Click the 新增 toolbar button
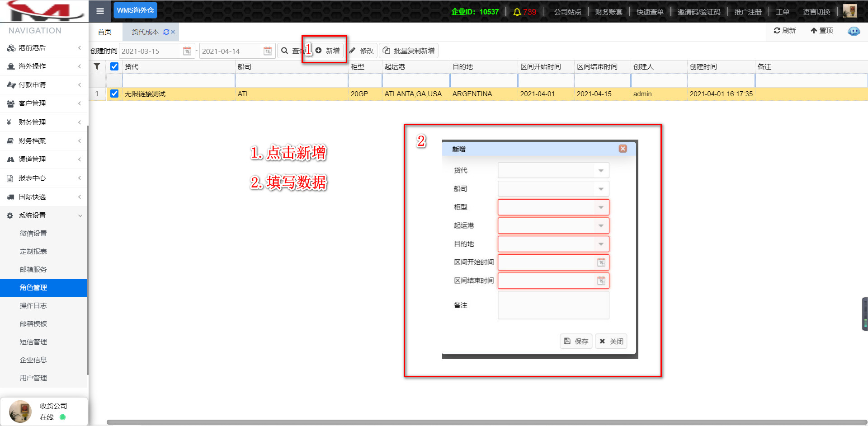The image size is (868, 426). 328,51
